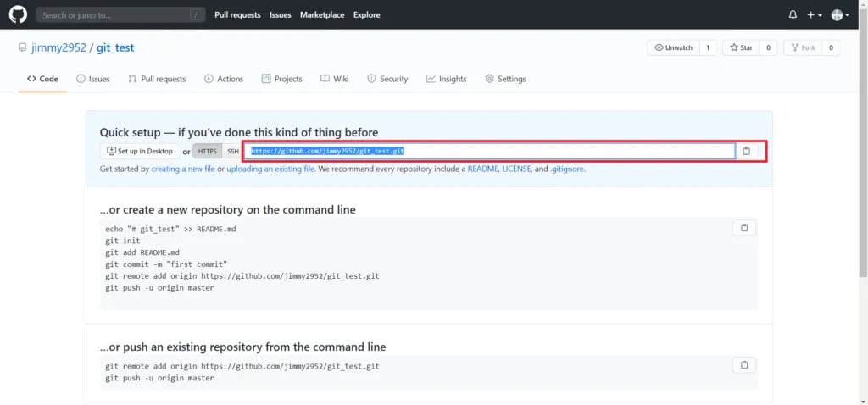Switch to the repository Pull requests tab
868x405 pixels.
pos(157,79)
